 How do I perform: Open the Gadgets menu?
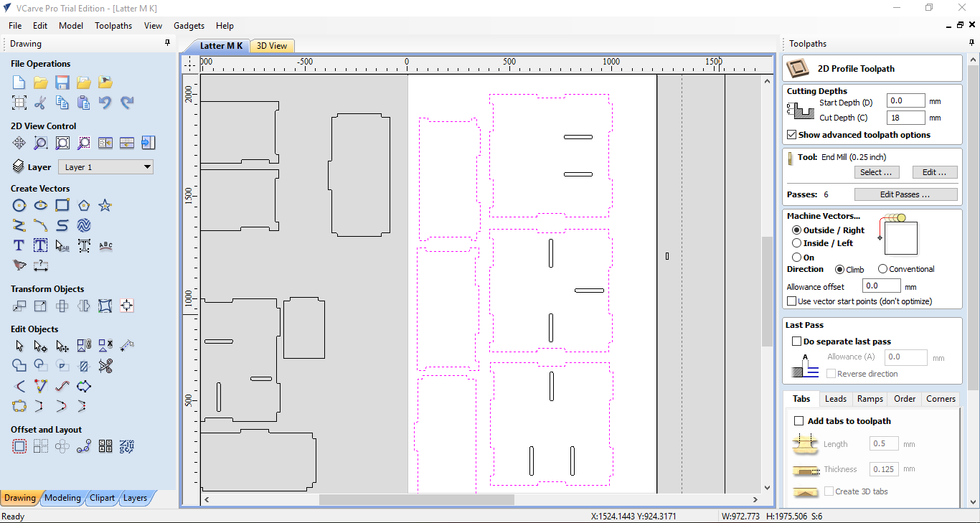pos(189,26)
